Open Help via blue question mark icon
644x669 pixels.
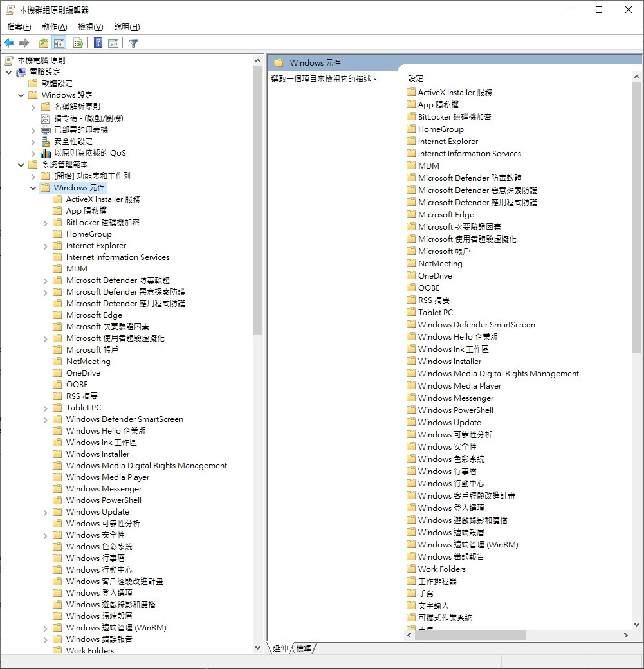pos(98,42)
